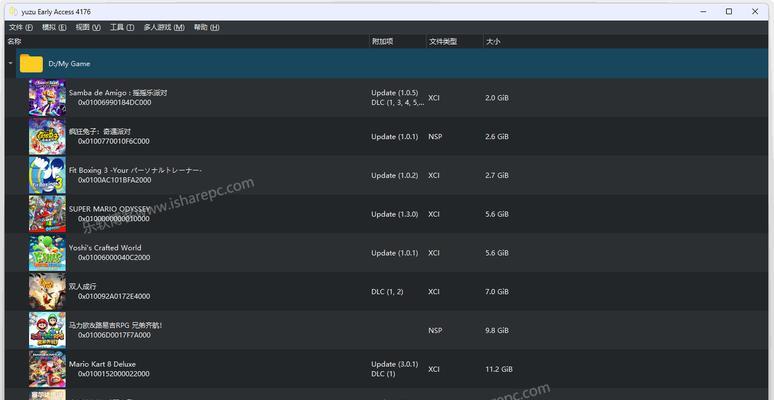Click the 疯狂兔子 game cover art
Screen dimensions: 774x400
tap(47, 136)
